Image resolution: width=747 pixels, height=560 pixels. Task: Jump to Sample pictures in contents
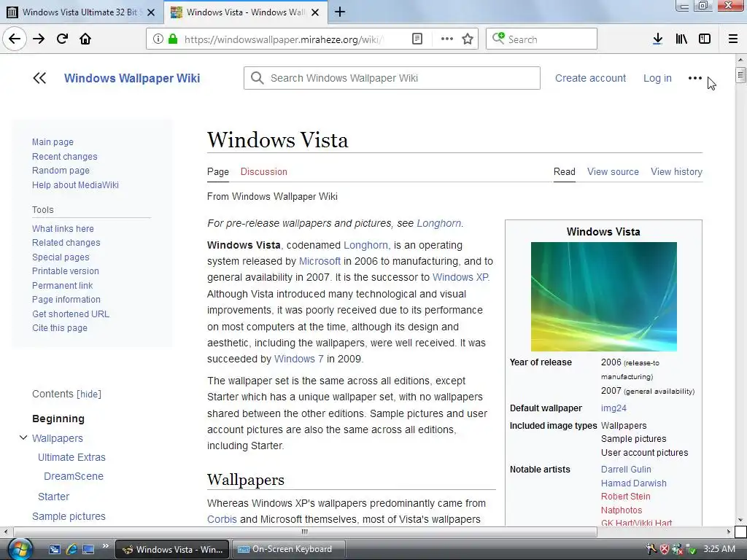69,516
